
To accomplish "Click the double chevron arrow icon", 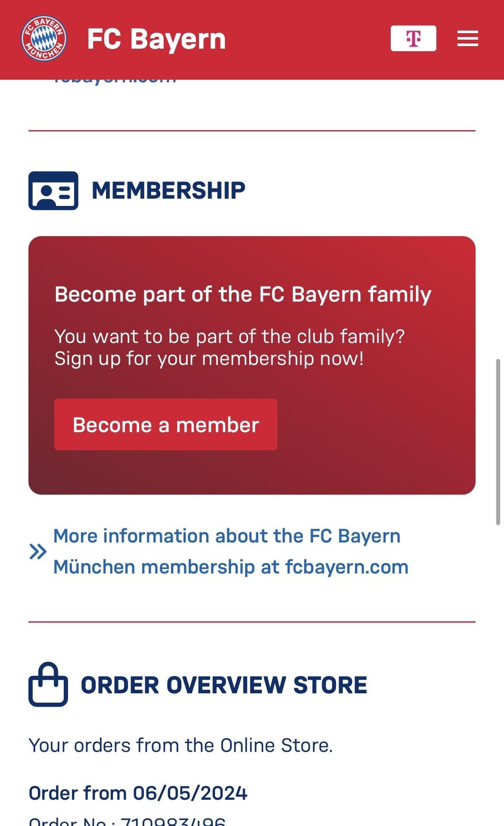I will 38,551.
